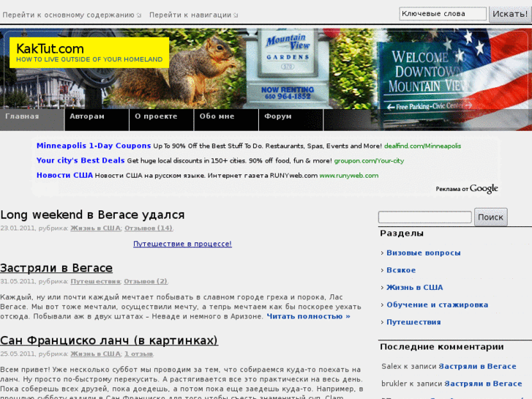Image resolution: width=532 pixels, height=399 pixels.
Task: Open 'Сан Франциско ланч (в картинках)' post
Action: (109, 340)
